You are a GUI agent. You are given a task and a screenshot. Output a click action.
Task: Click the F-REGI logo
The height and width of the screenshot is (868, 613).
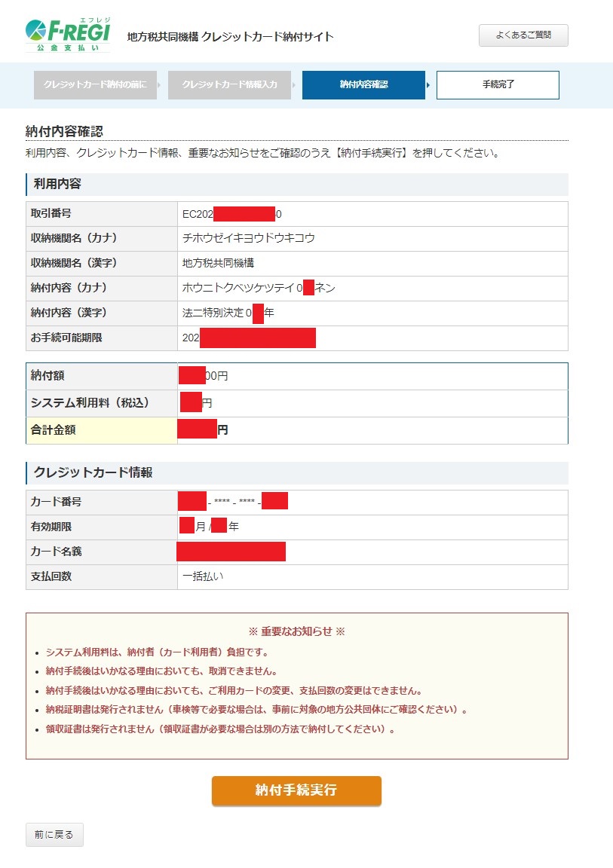[68, 35]
